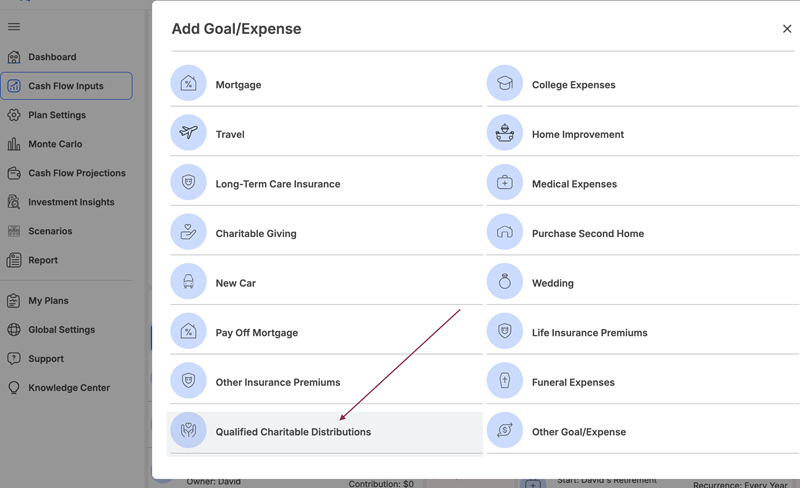Viewport: 800px width, 489px height.
Task: Open Plan Settings label in sidebar
Action: click(x=57, y=115)
